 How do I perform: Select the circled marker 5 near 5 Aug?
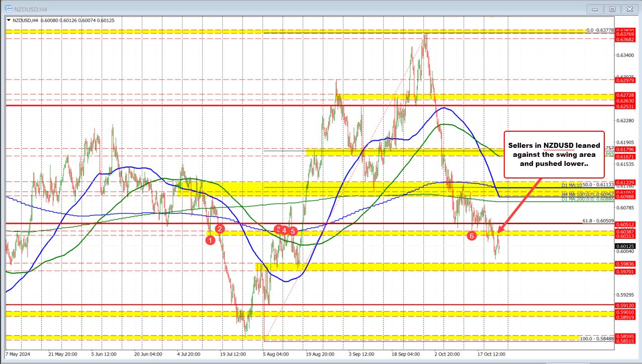pyautogui.click(x=294, y=231)
